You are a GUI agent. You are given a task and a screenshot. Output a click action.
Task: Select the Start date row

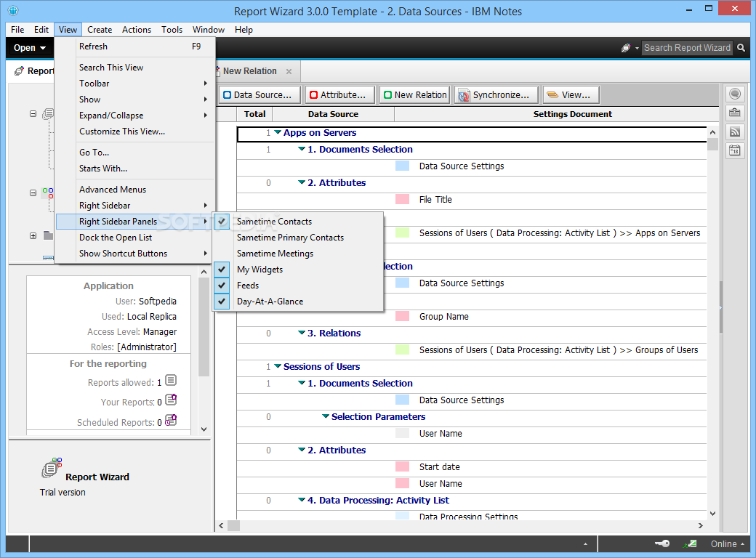click(x=472, y=467)
